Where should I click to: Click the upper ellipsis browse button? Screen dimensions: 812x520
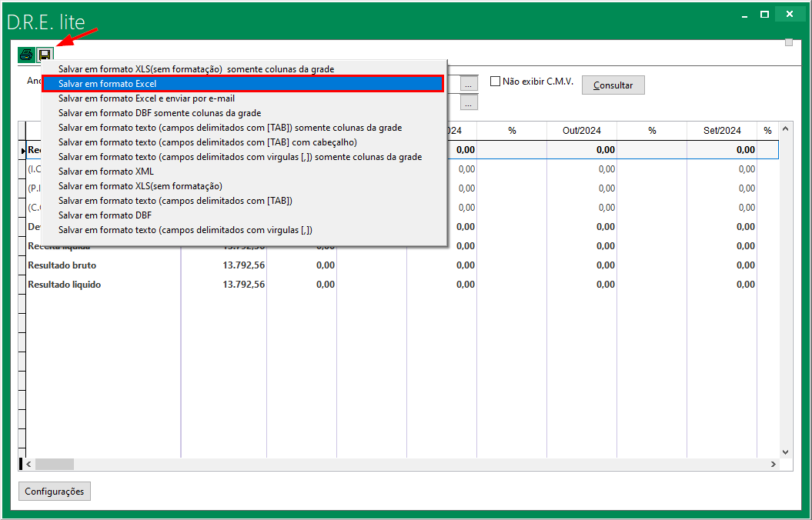click(x=469, y=83)
